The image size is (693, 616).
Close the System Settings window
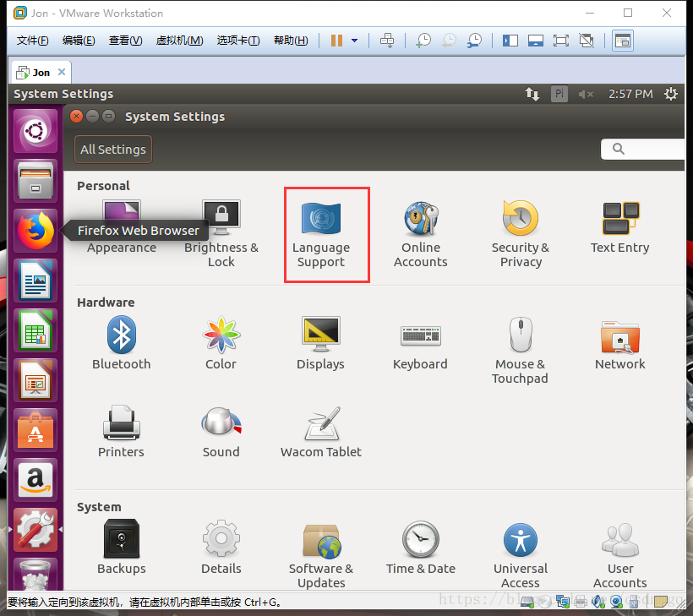coord(76,117)
